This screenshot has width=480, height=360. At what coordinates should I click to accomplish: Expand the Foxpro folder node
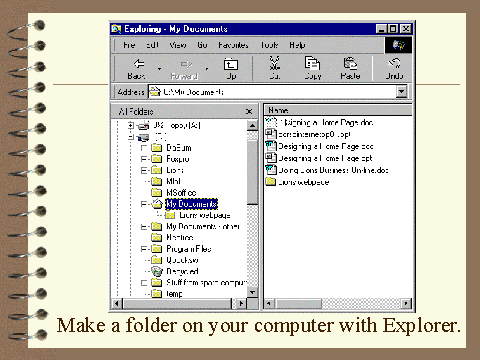[144, 159]
